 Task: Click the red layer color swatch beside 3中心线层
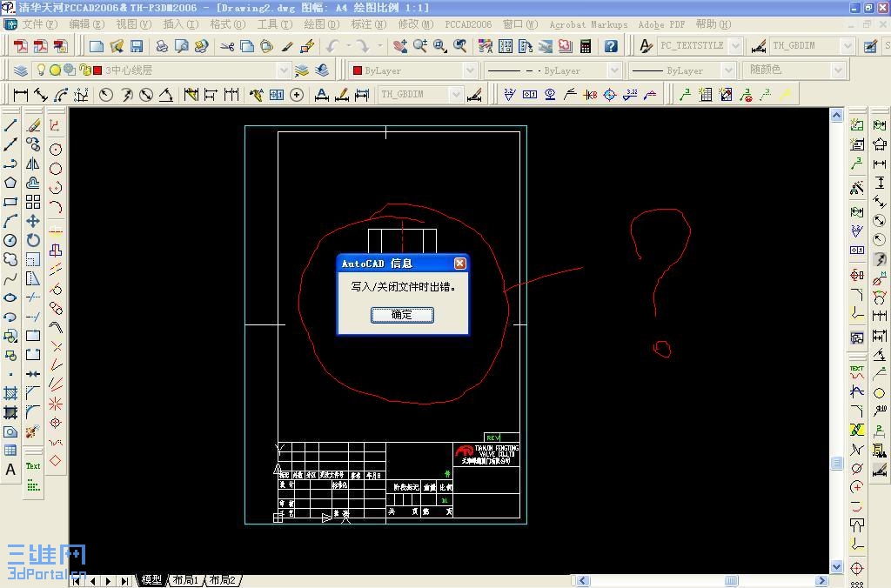97,70
